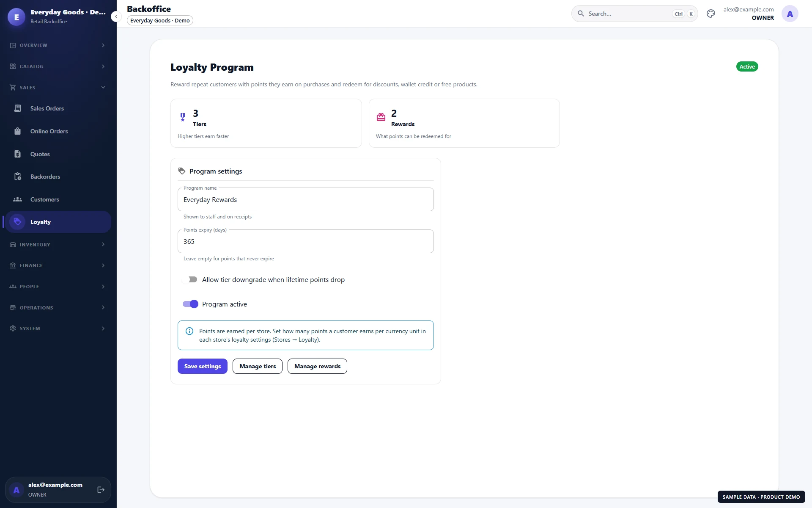Expand the Catalog section
This screenshot has width=812, height=508.
58,66
